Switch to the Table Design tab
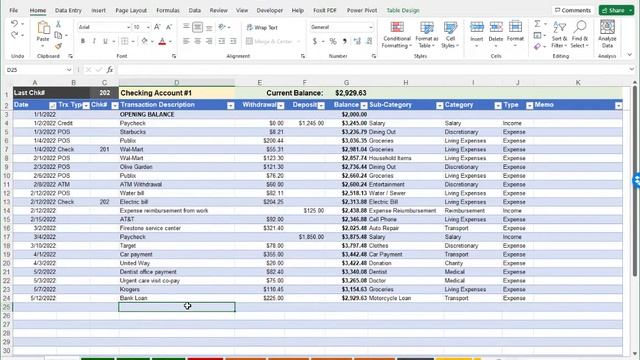 (403, 10)
